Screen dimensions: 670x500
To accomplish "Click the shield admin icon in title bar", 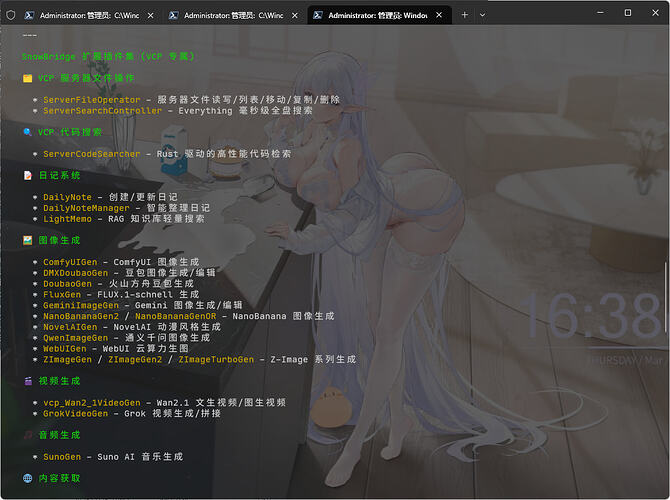I will point(11,15).
